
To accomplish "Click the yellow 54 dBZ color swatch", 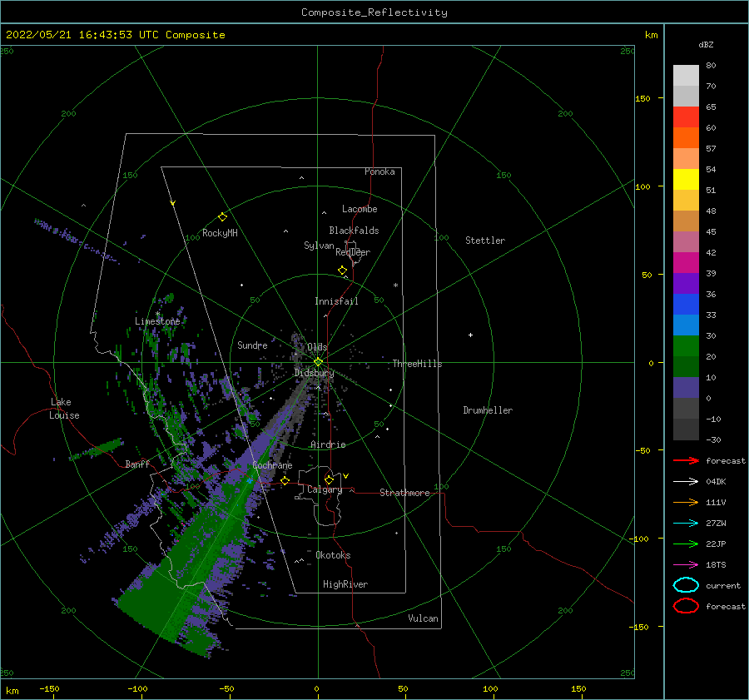I will [x=686, y=179].
